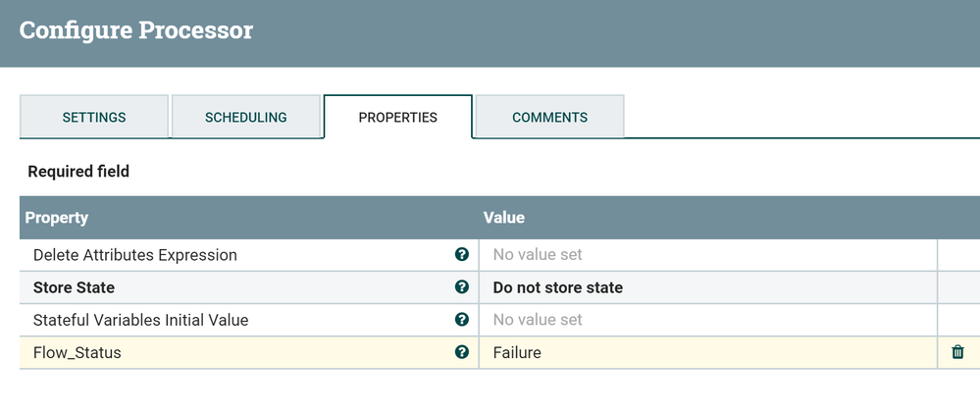Select the Store State property name
The image size is (980, 413).
pos(75,287)
